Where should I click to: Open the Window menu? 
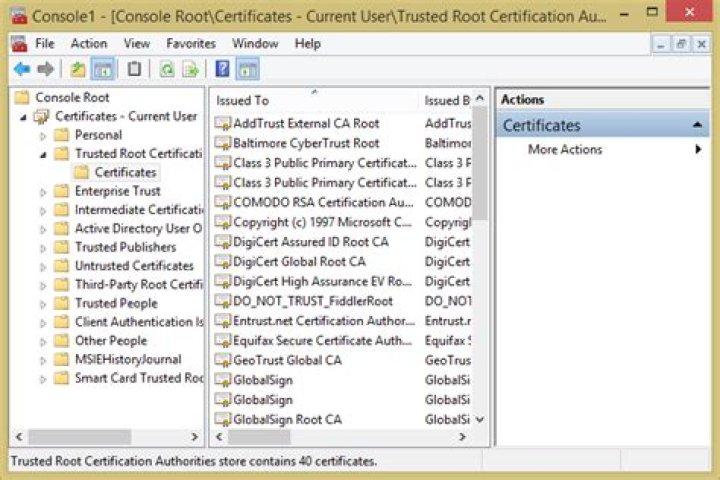(255, 44)
